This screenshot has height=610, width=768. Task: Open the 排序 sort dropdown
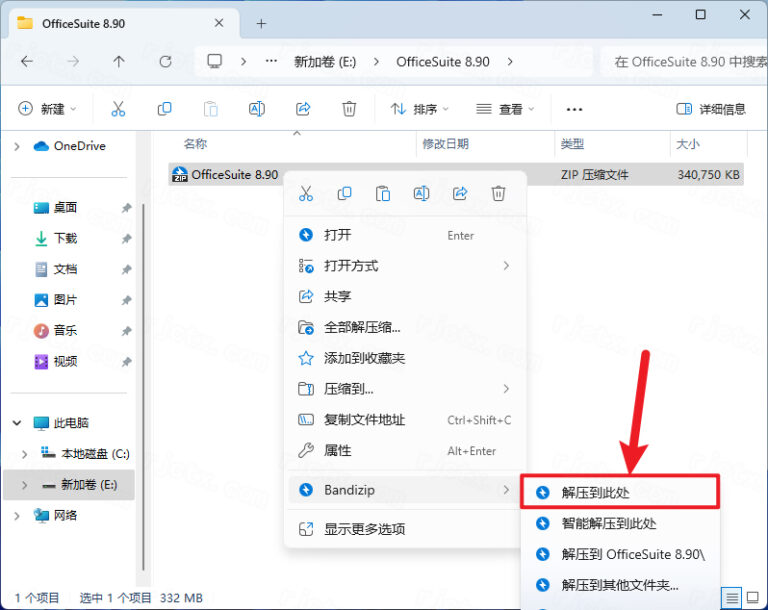click(x=419, y=109)
